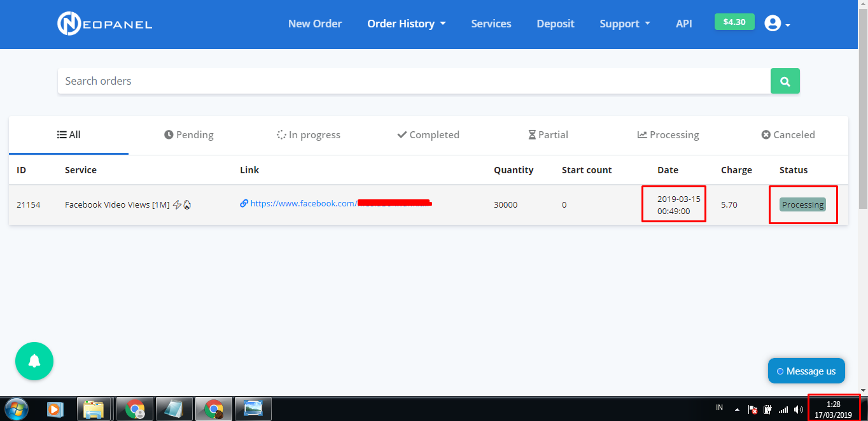The height and width of the screenshot is (421, 868).
Task: Switch to the Completed tab
Action: coord(428,135)
